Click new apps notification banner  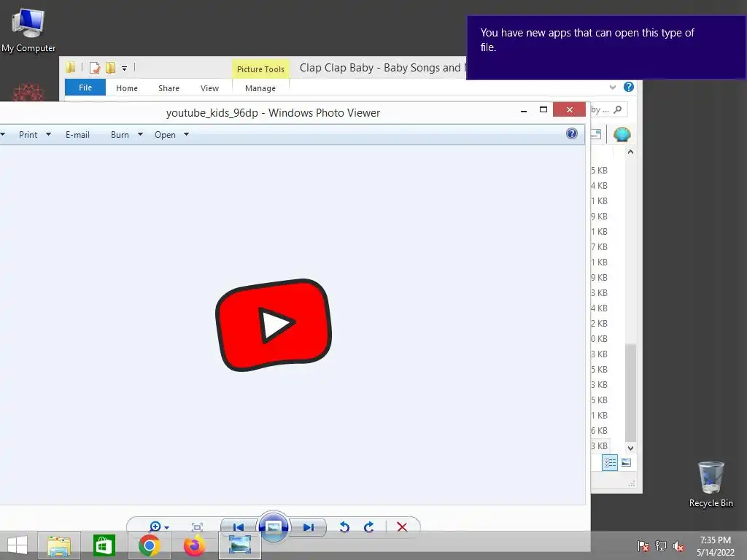(606, 47)
